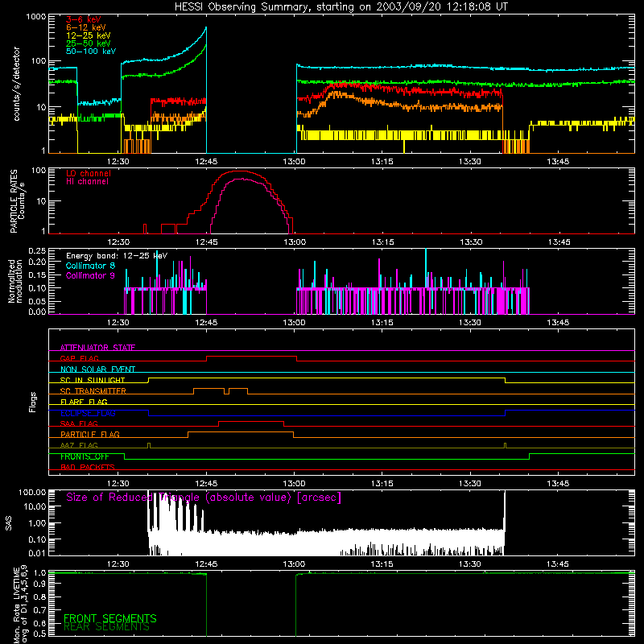Click the '1000' y-axis tick value
The width and height of the screenshot is (644, 644).
pyautogui.click(x=36, y=17)
